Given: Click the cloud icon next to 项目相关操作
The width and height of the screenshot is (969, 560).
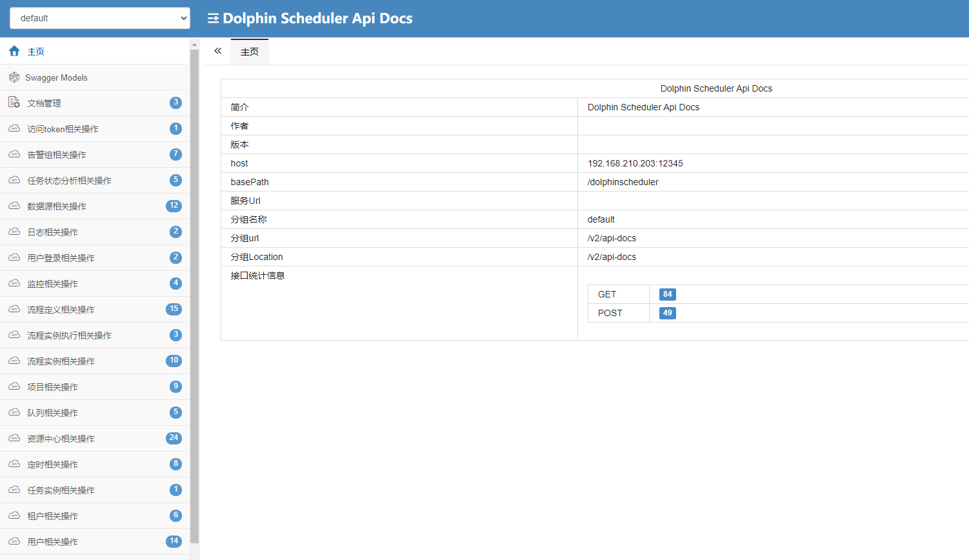Looking at the screenshot, I should [14, 386].
